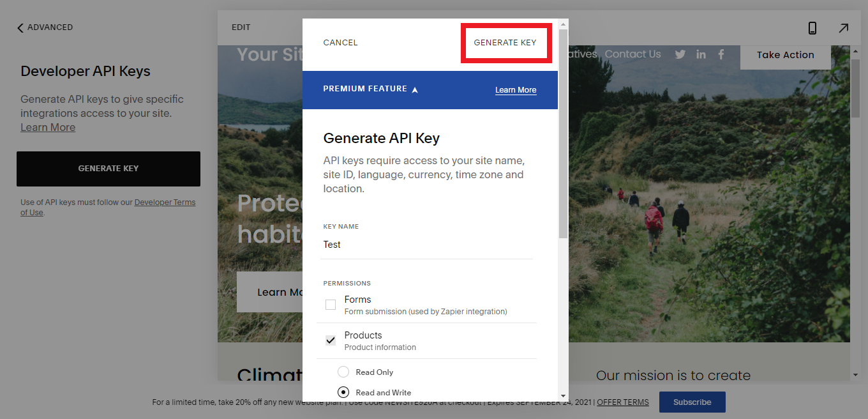Open Learn More in the premium banner

click(x=516, y=90)
